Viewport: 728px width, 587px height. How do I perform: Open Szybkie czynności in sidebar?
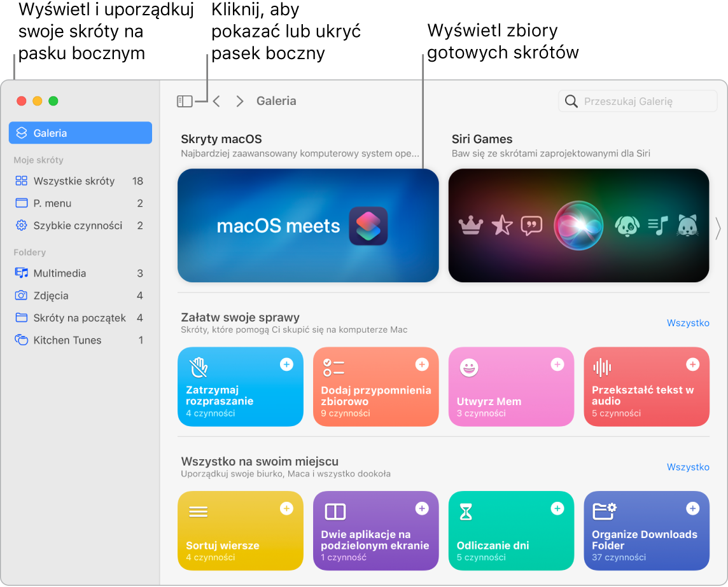point(80,226)
